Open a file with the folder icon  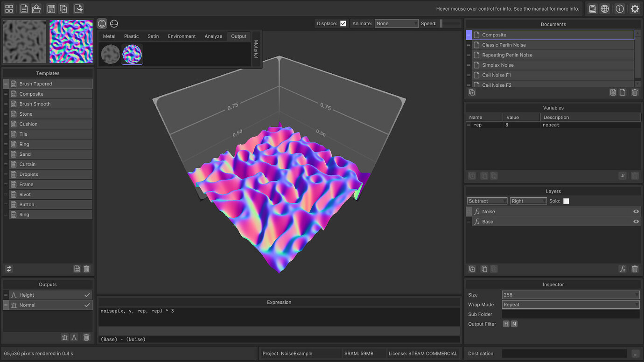click(x=36, y=8)
